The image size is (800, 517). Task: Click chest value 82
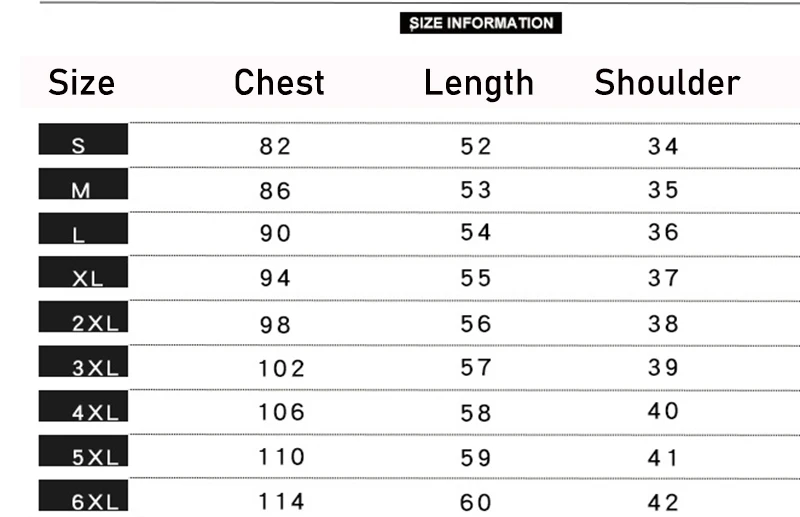click(x=275, y=146)
